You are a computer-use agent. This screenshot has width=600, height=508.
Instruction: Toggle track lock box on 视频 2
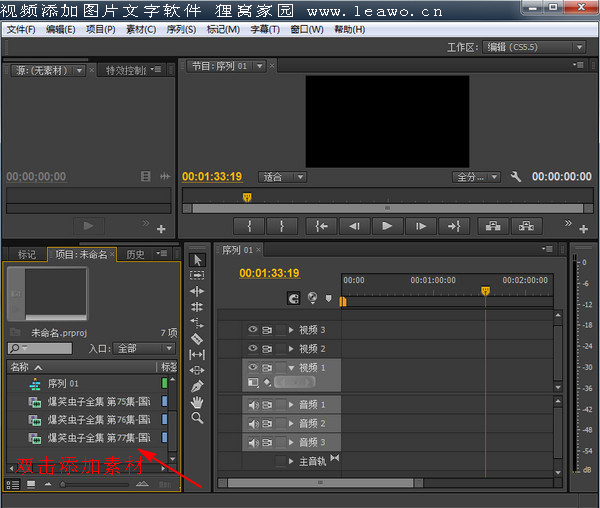coord(281,348)
